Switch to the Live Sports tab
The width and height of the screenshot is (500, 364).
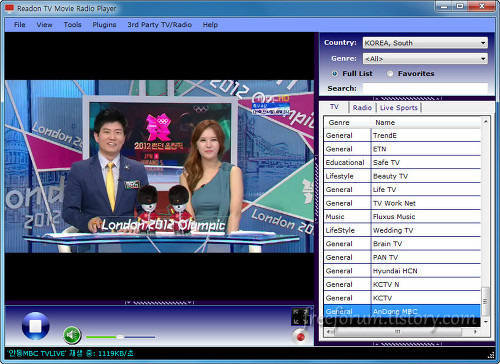(399, 108)
